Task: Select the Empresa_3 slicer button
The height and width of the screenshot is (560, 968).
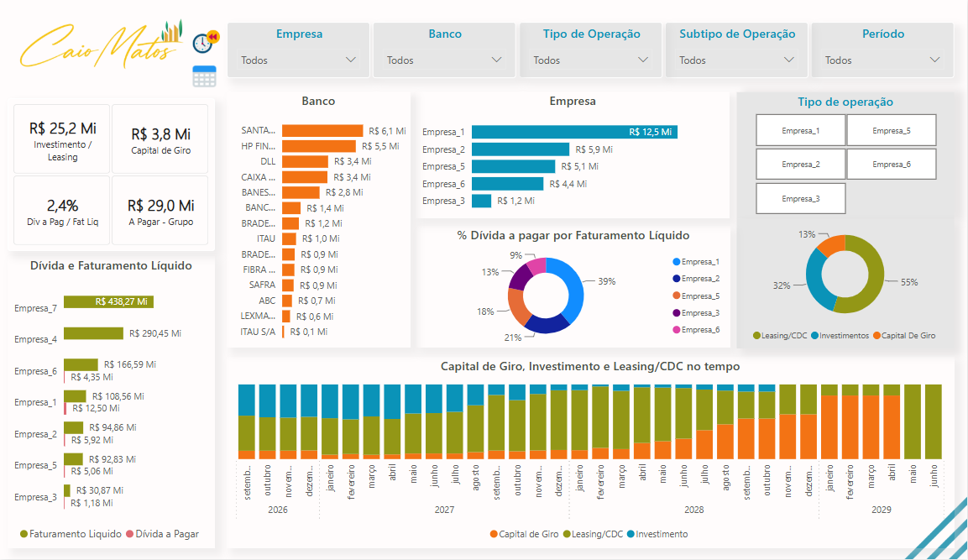Action: [x=800, y=199]
